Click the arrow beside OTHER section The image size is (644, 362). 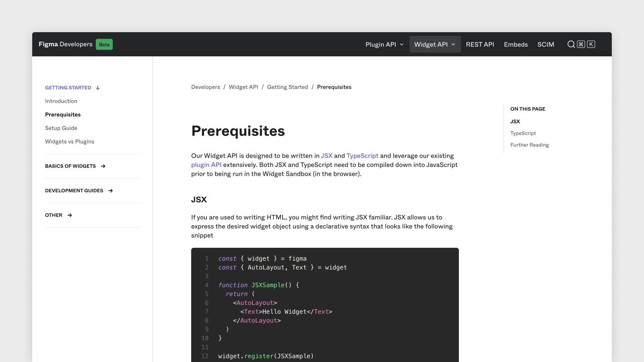(69, 215)
